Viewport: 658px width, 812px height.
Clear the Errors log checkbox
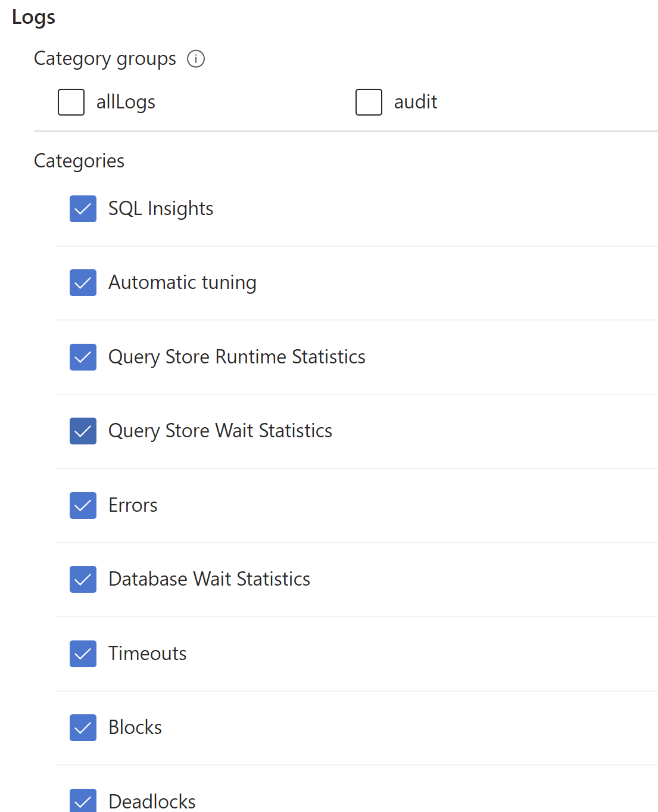pos(83,505)
